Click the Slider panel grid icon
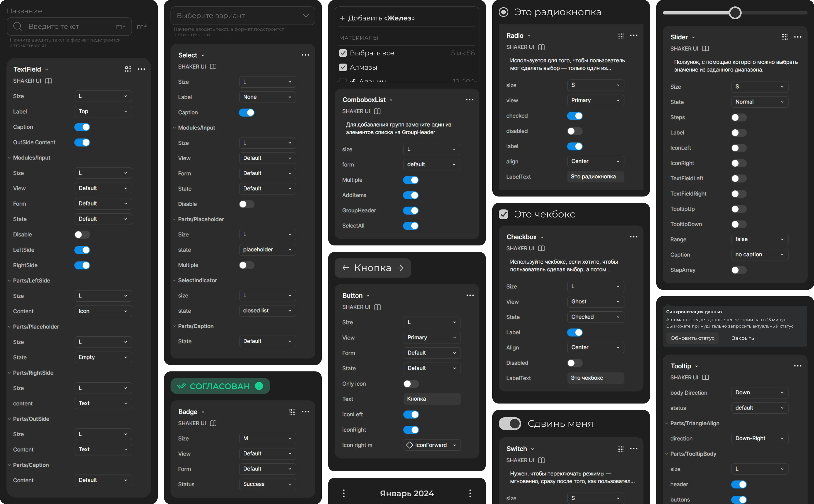The image size is (814, 504). [784, 37]
